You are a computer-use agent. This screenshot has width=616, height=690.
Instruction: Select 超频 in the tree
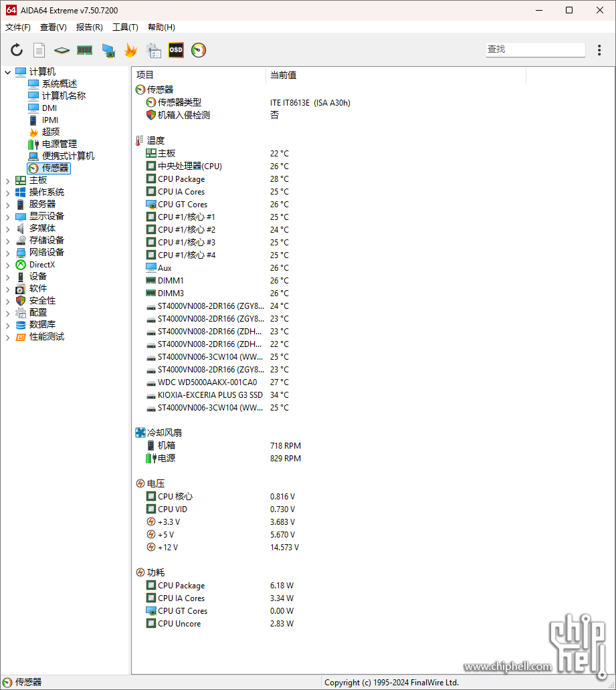(51, 132)
